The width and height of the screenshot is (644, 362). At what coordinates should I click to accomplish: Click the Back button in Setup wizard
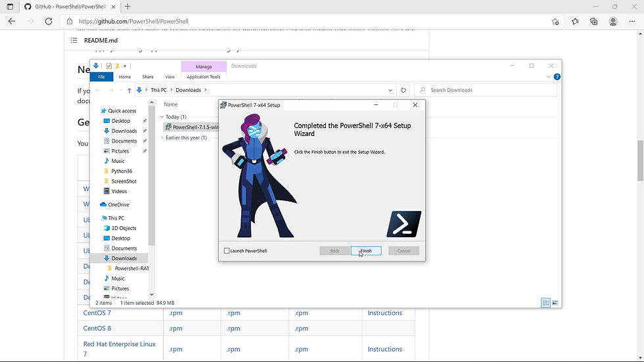[334, 251]
